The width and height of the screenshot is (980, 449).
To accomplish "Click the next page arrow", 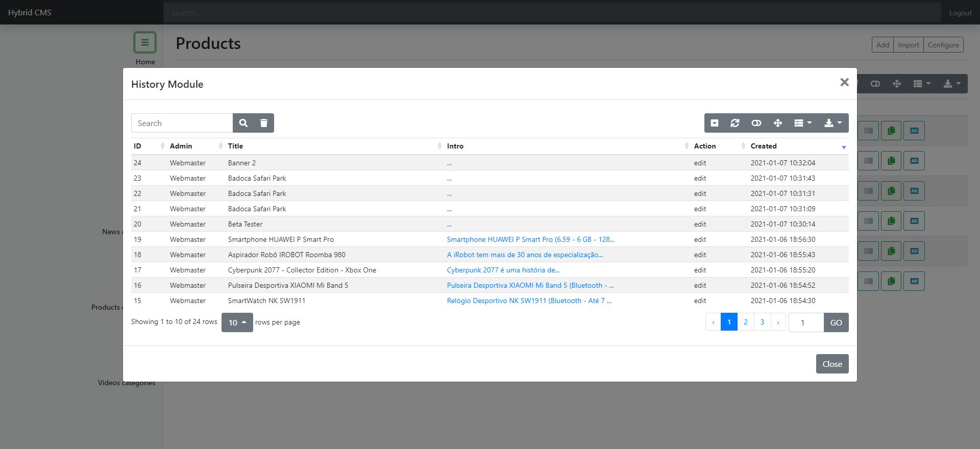I will coord(778,322).
